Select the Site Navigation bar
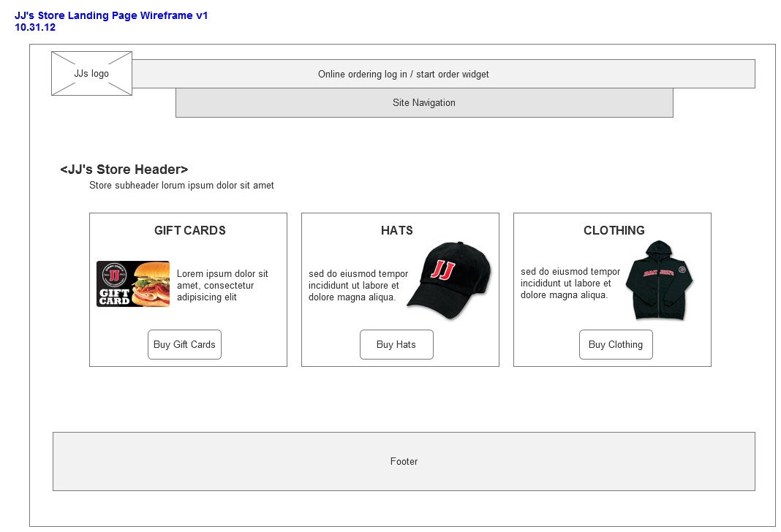781x532 pixels. [424, 103]
